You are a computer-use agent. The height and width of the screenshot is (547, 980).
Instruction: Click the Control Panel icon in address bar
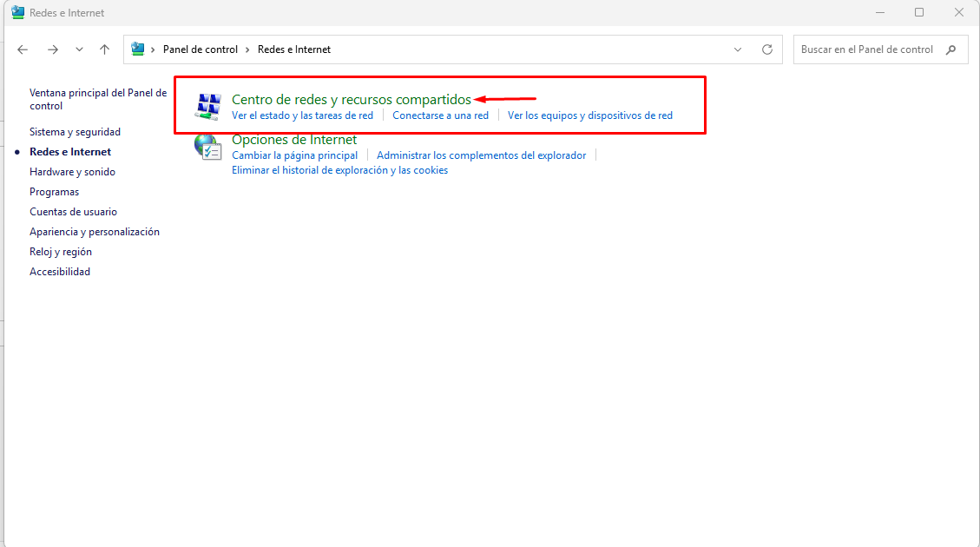pyautogui.click(x=138, y=49)
